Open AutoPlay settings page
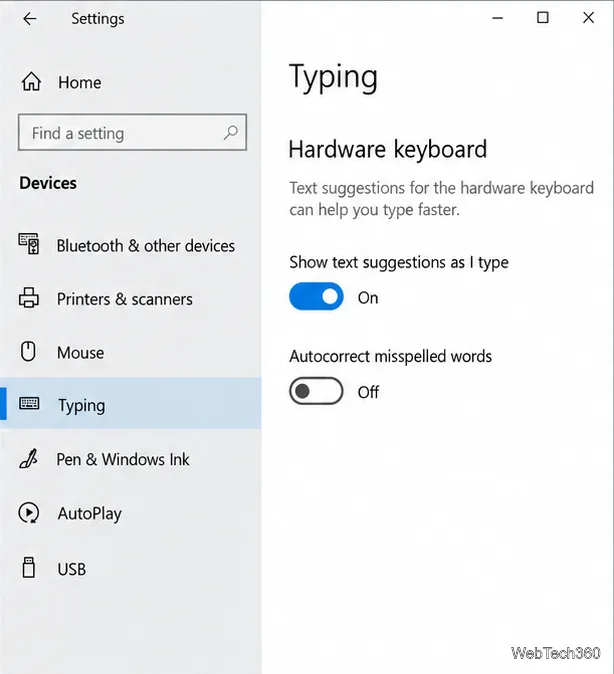The width and height of the screenshot is (614, 674). tap(131, 513)
